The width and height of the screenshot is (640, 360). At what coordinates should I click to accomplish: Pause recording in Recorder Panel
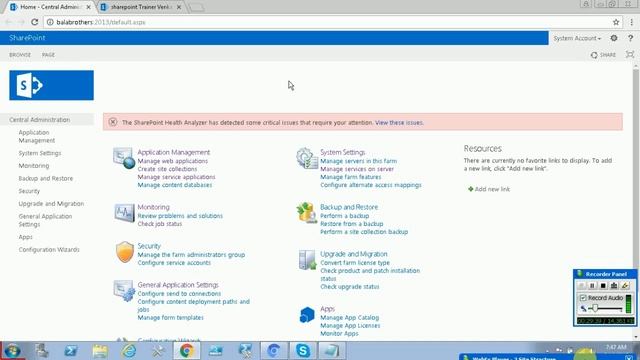coord(592,286)
